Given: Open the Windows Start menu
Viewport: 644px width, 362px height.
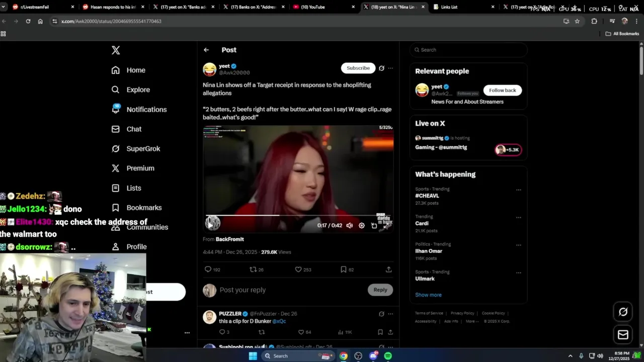Looking at the screenshot, I should coord(253,356).
